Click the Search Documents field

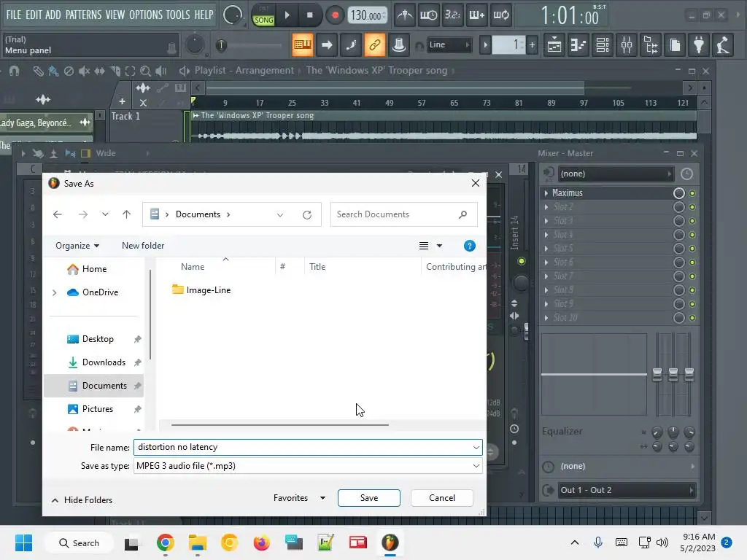tap(404, 214)
